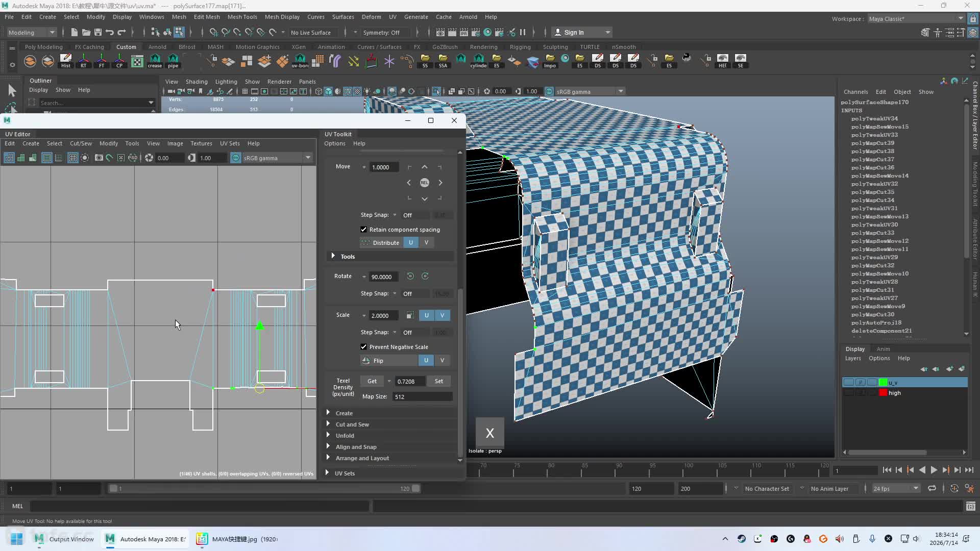The height and width of the screenshot is (551, 980).
Task: Toggle visibility of the high layer
Action: click(x=848, y=393)
